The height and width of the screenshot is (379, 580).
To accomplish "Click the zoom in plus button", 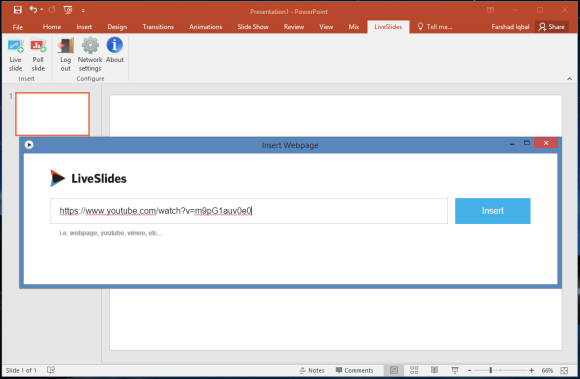I will tap(532, 370).
